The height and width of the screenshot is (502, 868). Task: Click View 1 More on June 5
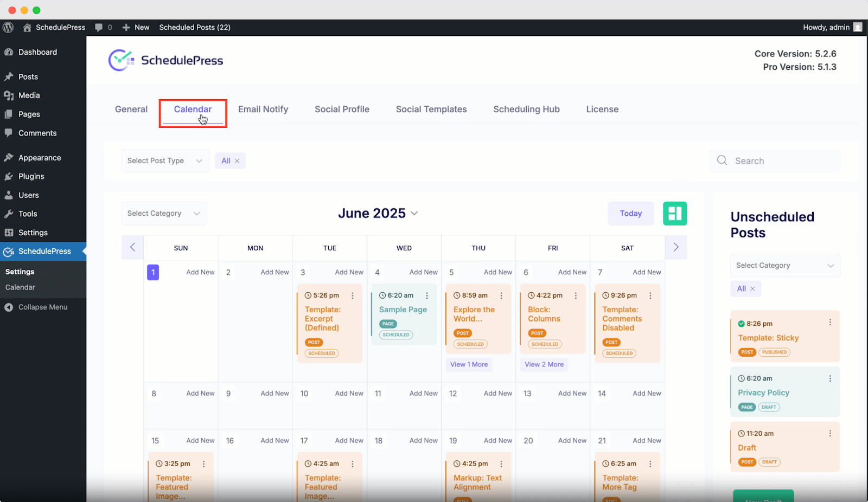coord(469,364)
